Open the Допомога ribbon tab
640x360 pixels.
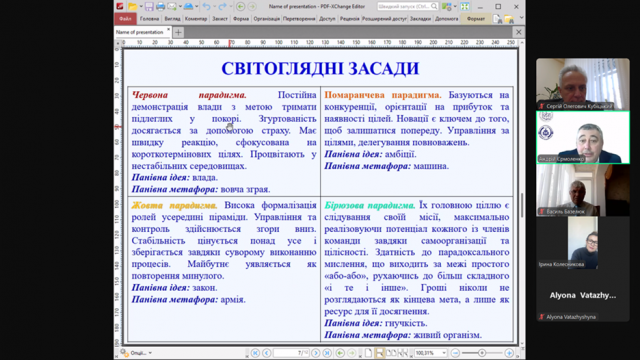point(447,19)
